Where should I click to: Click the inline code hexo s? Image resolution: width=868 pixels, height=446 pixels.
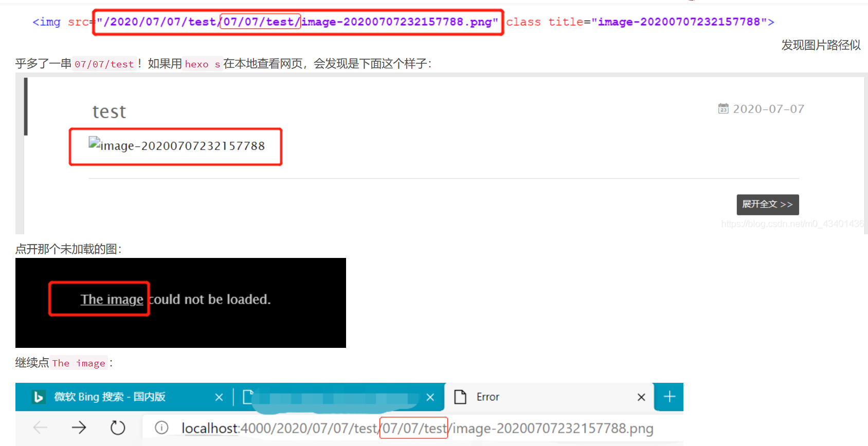tap(203, 64)
